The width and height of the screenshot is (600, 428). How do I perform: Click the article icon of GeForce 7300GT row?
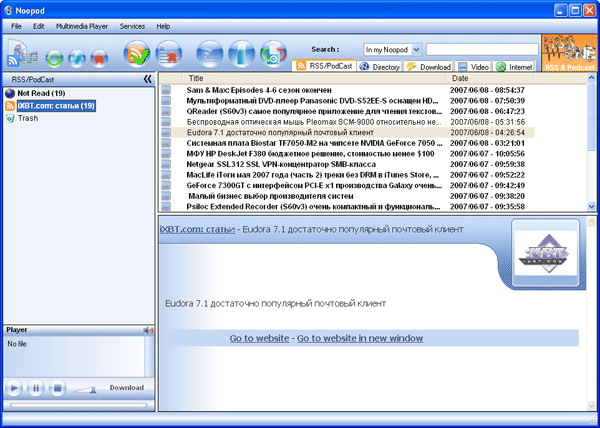[x=166, y=186]
